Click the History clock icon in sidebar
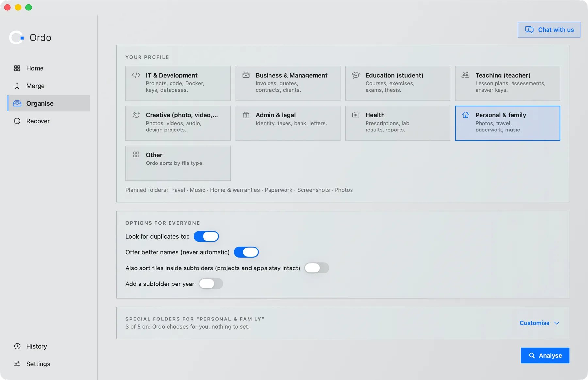 (17, 346)
